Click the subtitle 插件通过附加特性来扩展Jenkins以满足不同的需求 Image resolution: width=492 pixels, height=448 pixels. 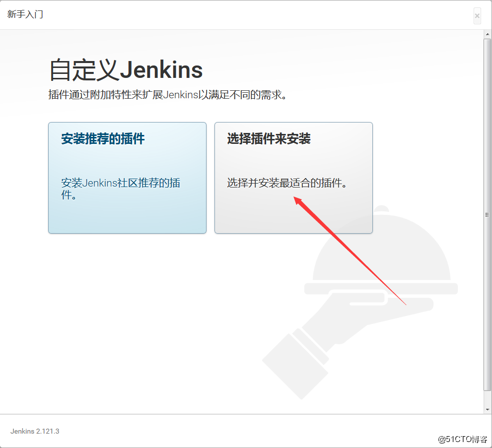167,95
